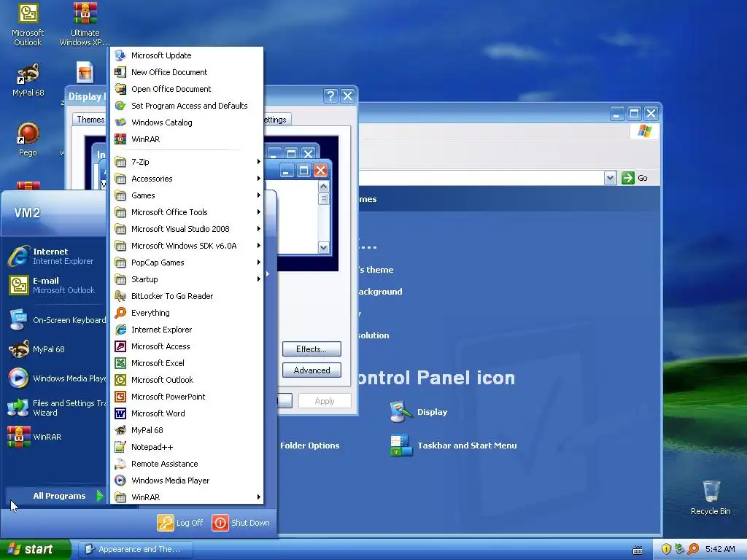Expand the 7-Zip program folder
747x560 pixels.
(187, 162)
